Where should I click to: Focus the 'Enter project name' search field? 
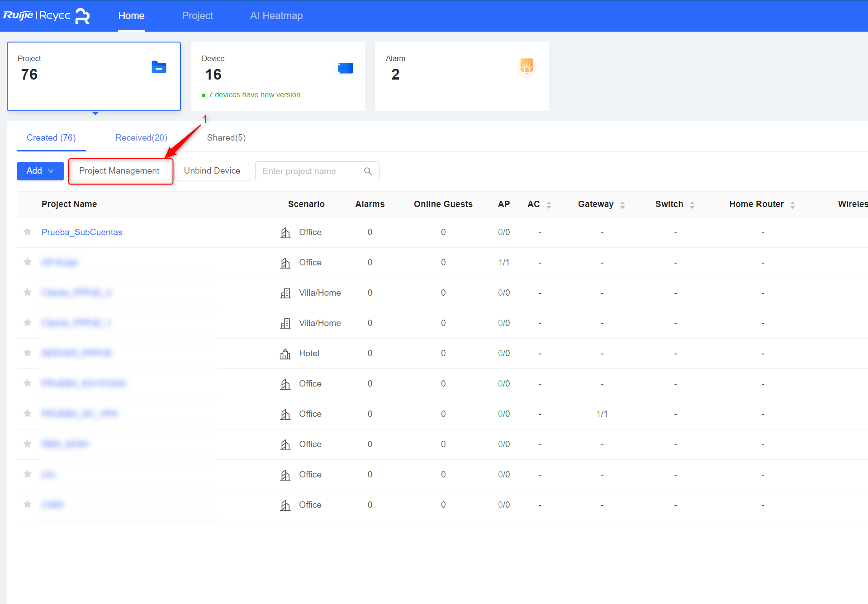point(317,171)
